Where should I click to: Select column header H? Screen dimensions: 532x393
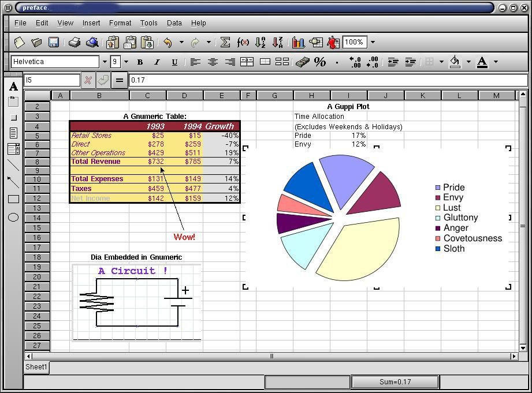[311, 96]
